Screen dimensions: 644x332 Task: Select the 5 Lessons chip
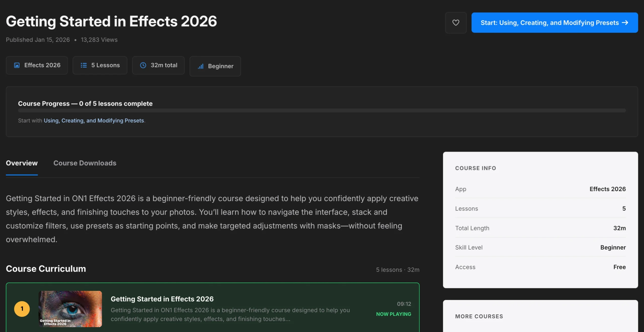(100, 65)
